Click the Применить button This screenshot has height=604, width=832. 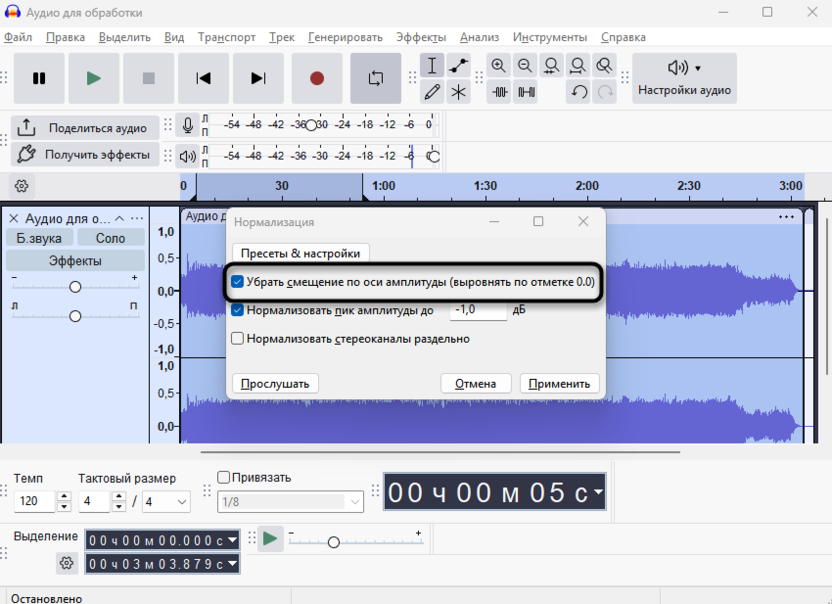point(559,383)
